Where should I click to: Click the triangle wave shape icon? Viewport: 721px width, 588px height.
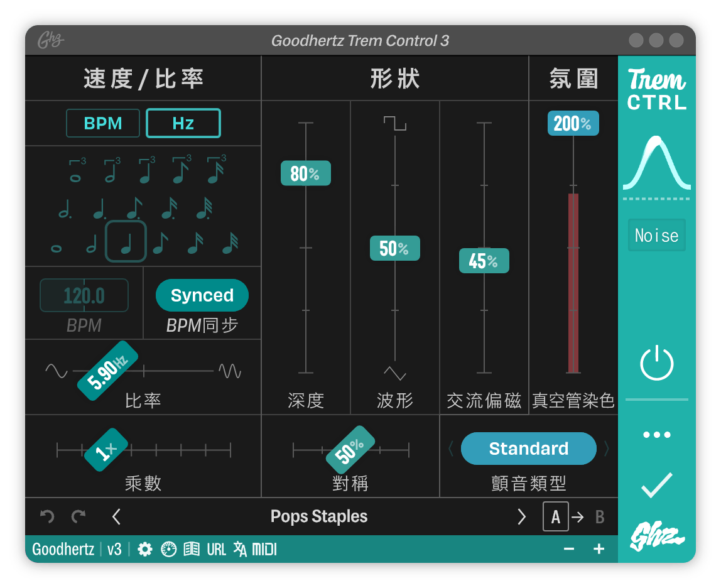(x=395, y=373)
